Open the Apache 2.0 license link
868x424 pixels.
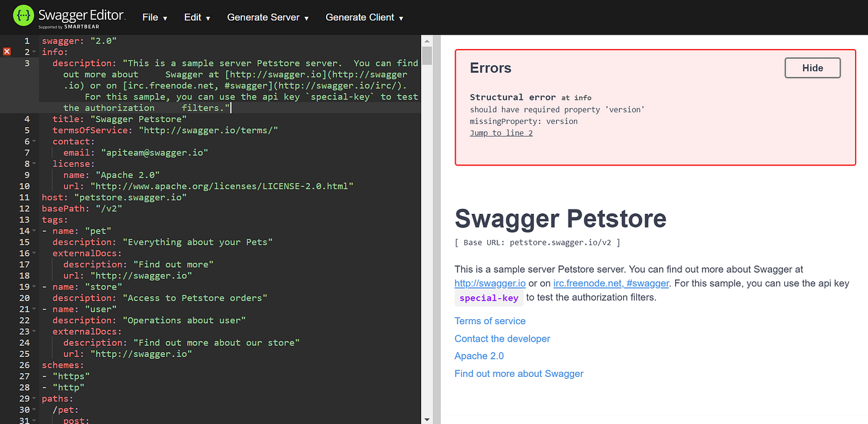pos(479,356)
